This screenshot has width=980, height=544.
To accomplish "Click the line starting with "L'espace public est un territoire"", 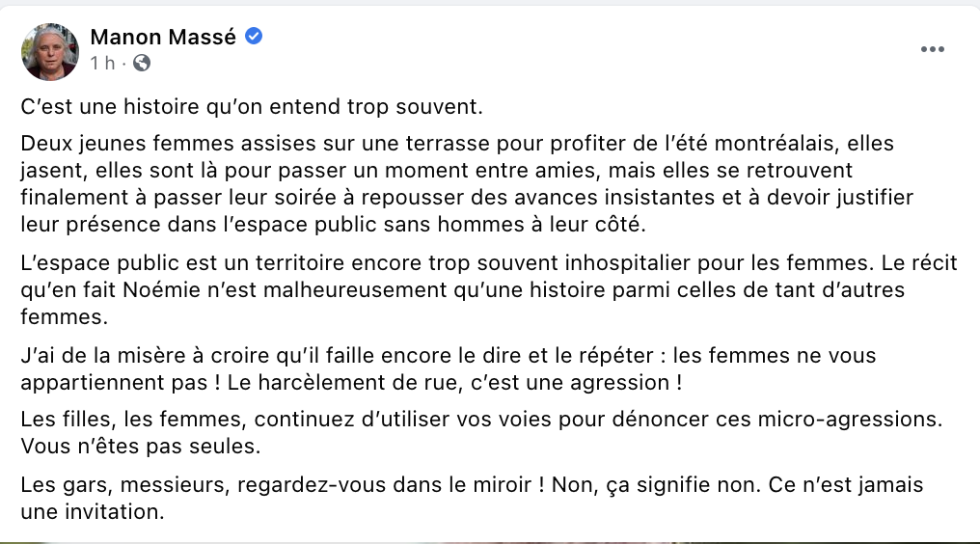I will click(x=489, y=262).
